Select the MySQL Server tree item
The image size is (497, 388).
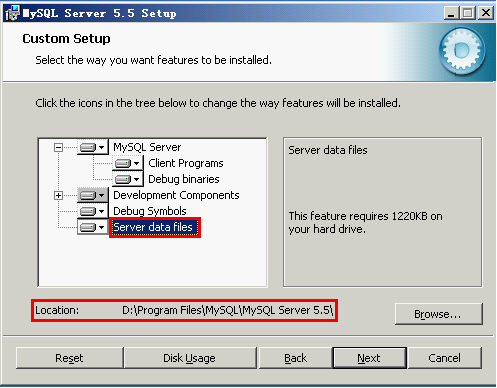147,147
